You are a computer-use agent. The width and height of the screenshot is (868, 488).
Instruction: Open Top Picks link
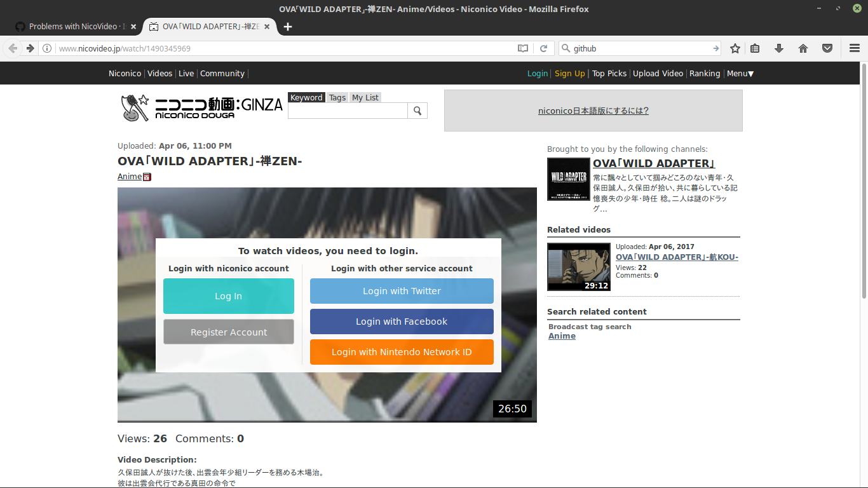click(609, 74)
